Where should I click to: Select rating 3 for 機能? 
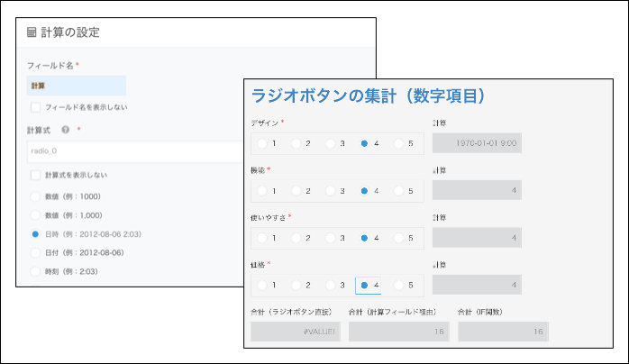coord(330,191)
